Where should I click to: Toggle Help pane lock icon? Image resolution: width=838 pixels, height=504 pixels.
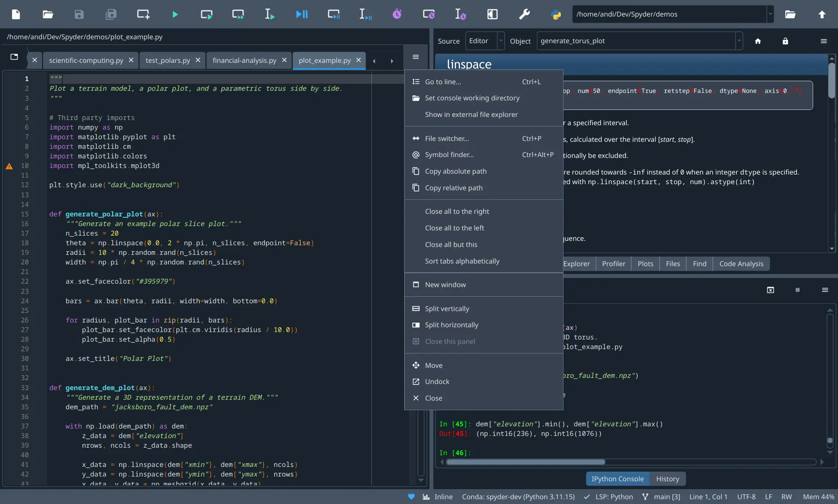[785, 41]
